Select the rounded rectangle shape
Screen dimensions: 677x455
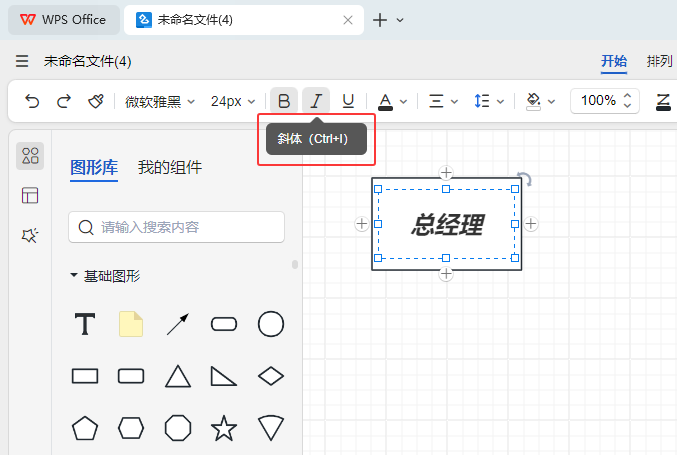pos(131,376)
